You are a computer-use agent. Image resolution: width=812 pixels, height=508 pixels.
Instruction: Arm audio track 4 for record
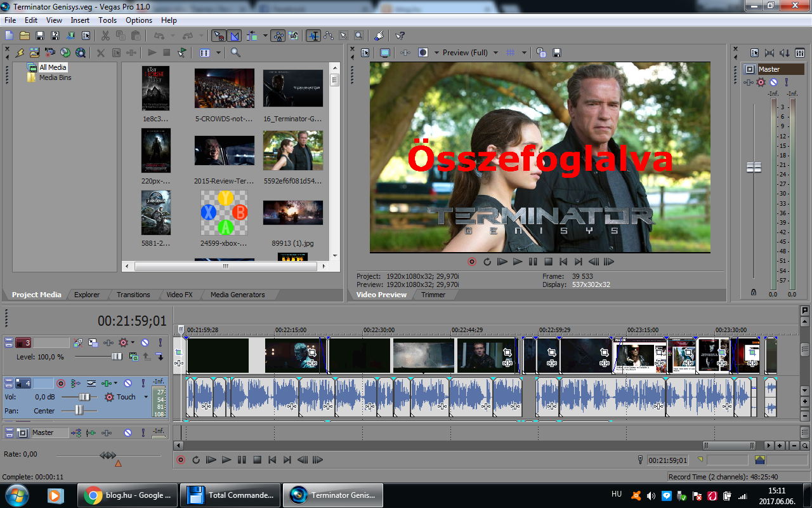[61, 384]
